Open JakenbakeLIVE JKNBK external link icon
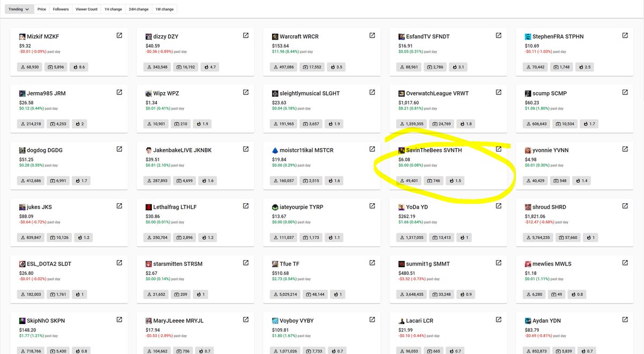 (246, 149)
